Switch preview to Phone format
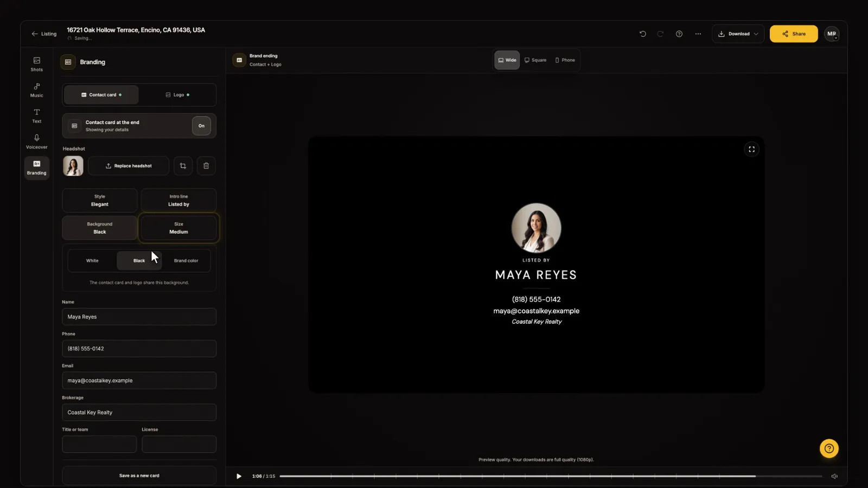868x488 pixels. [565, 60]
